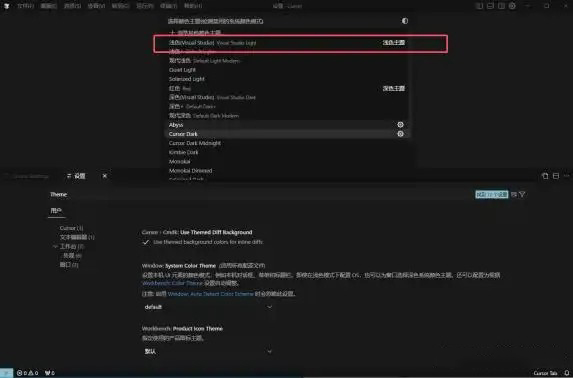Open the System Color Theme default dropdown
Viewport: 573px width, 378px height.
[208, 307]
